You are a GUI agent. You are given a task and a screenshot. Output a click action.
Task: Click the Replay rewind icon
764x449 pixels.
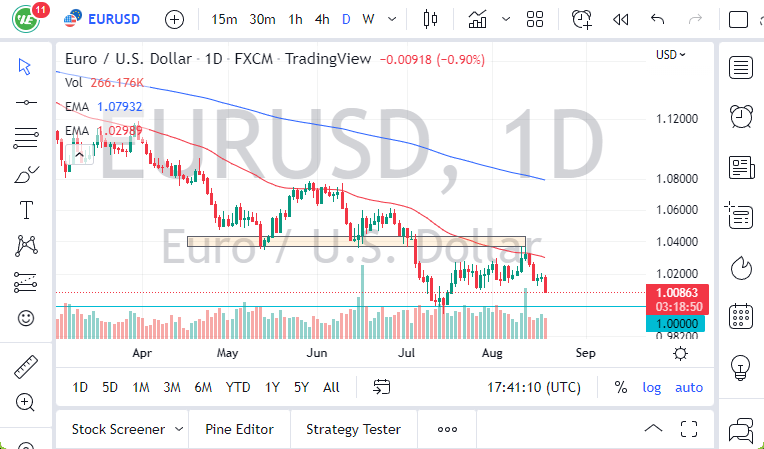pyautogui.click(x=621, y=19)
